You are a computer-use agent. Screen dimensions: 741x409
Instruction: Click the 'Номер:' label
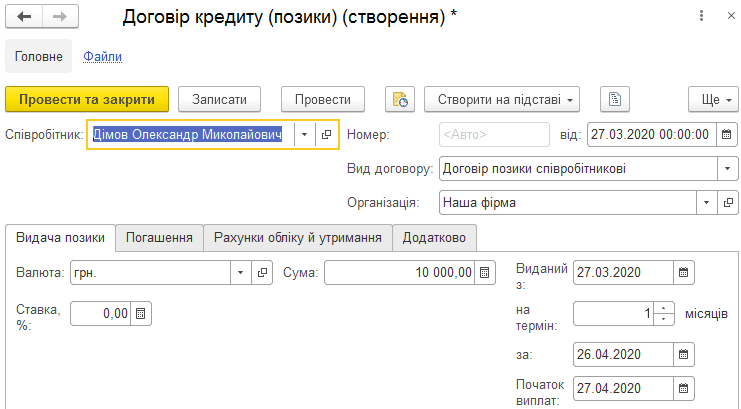pos(368,135)
